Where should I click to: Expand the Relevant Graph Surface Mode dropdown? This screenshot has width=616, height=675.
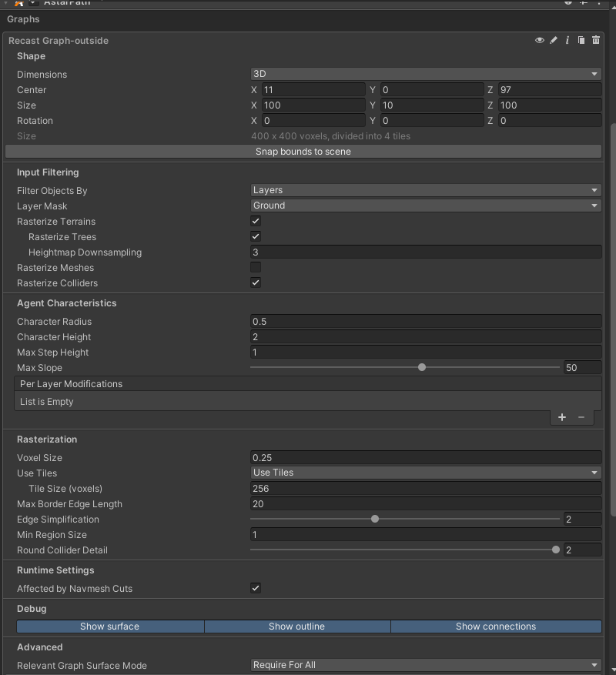point(426,665)
